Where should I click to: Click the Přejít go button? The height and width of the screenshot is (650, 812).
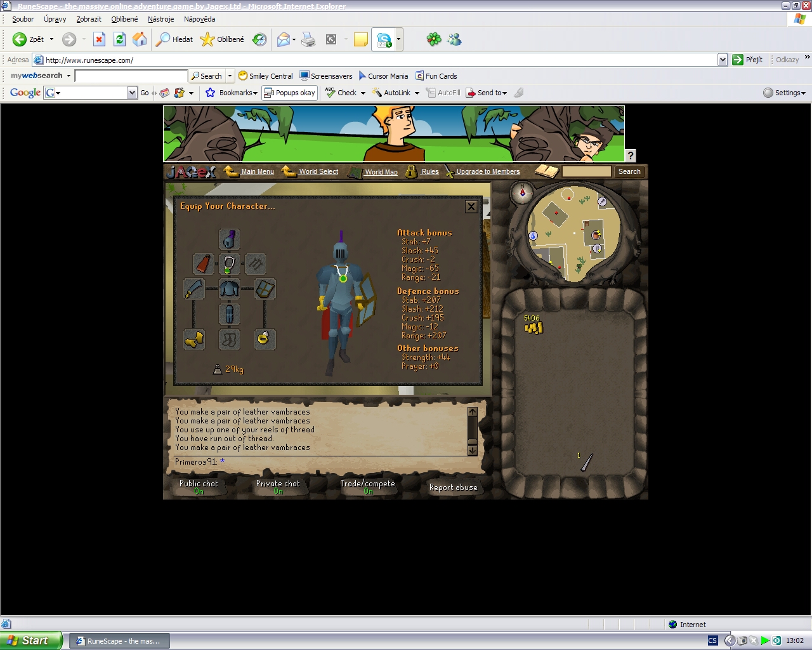coord(748,60)
